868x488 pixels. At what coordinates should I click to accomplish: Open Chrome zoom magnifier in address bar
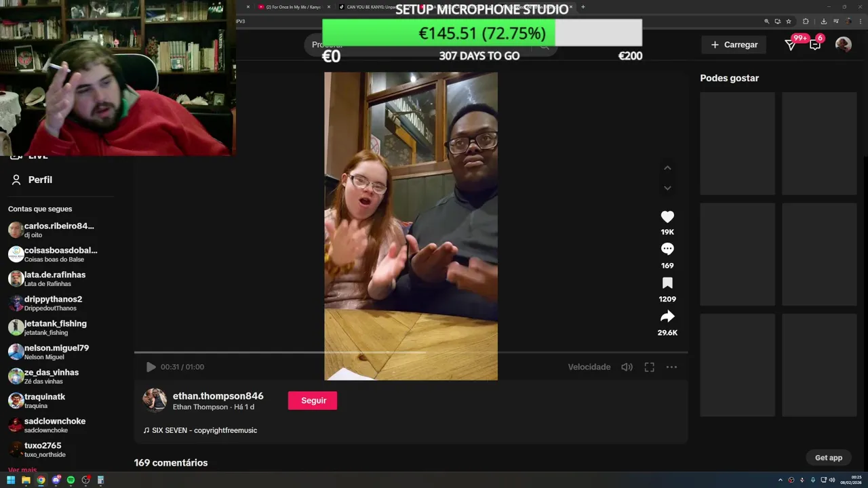tap(767, 21)
